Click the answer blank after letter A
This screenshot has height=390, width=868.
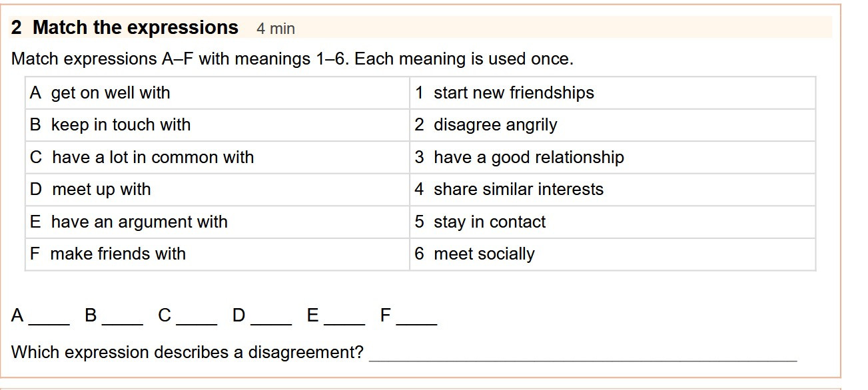pyautogui.click(x=49, y=317)
